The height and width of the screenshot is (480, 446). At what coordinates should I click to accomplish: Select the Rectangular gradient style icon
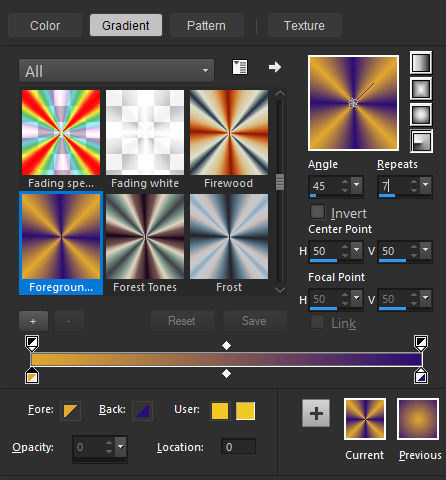click(x=421, y=89)
